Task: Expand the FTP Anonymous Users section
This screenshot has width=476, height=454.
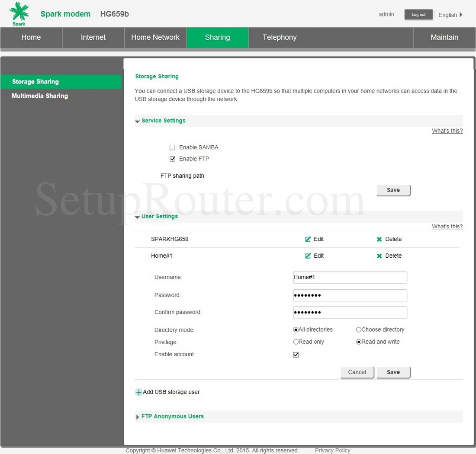Action: (x=138, y=417)
